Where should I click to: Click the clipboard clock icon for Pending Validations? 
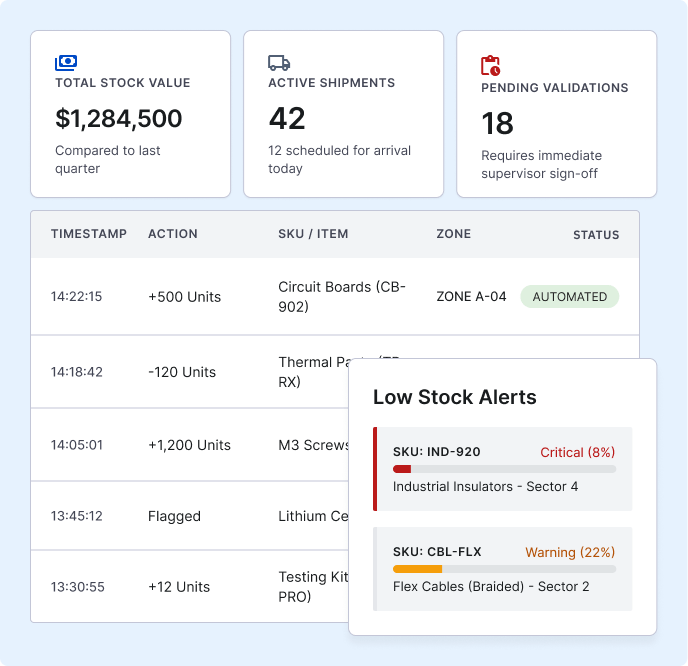click(x=491, y=65)
